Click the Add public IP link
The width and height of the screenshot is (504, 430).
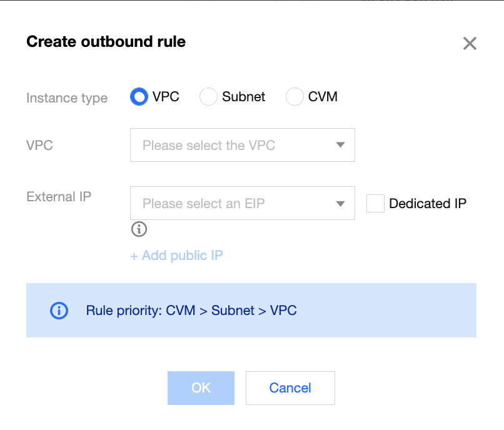[176, 255]
